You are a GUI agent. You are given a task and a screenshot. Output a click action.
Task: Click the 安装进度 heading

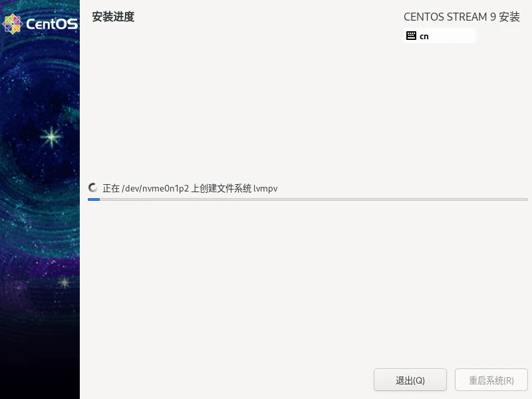[x=113, y=17]
